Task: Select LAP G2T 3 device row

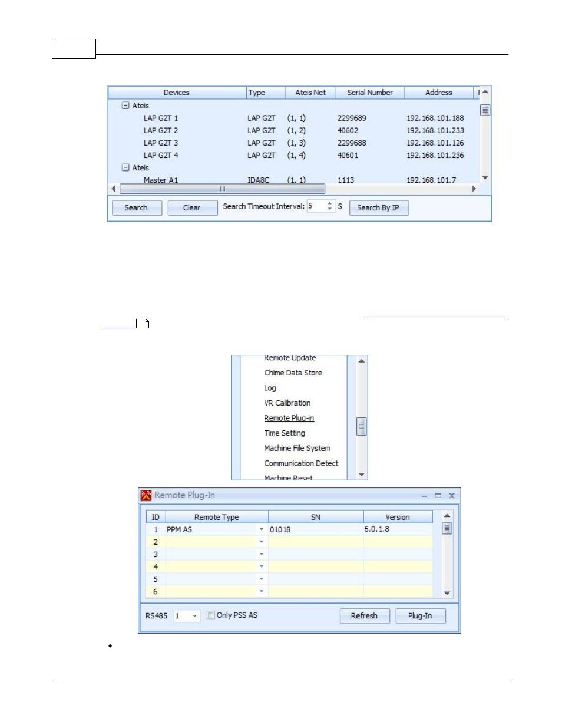Action: [161, 143]
